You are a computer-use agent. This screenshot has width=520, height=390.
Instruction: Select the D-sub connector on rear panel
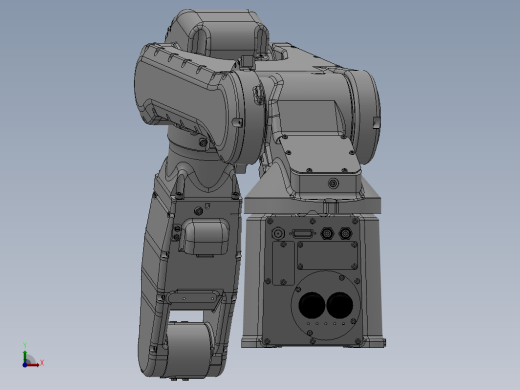pyautogui.click(x=302, y=234)
